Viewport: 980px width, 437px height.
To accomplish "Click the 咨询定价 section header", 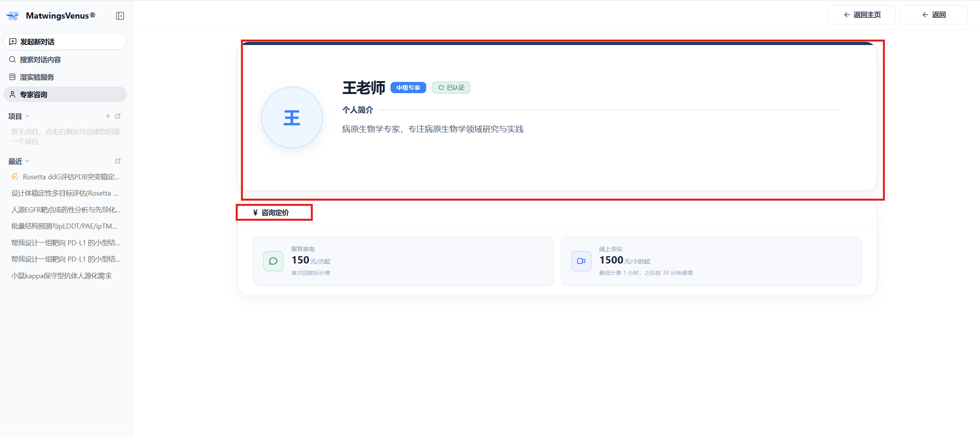I will pos(271,213).
